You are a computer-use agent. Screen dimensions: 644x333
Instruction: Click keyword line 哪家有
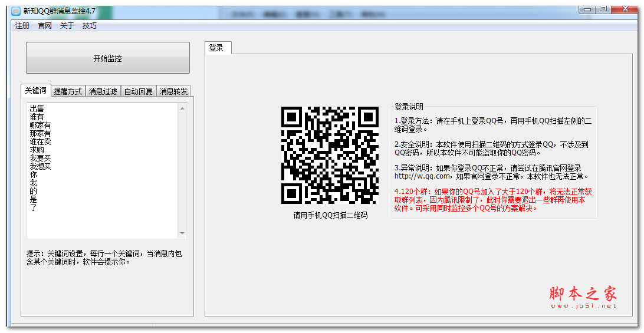click(40, 125)
